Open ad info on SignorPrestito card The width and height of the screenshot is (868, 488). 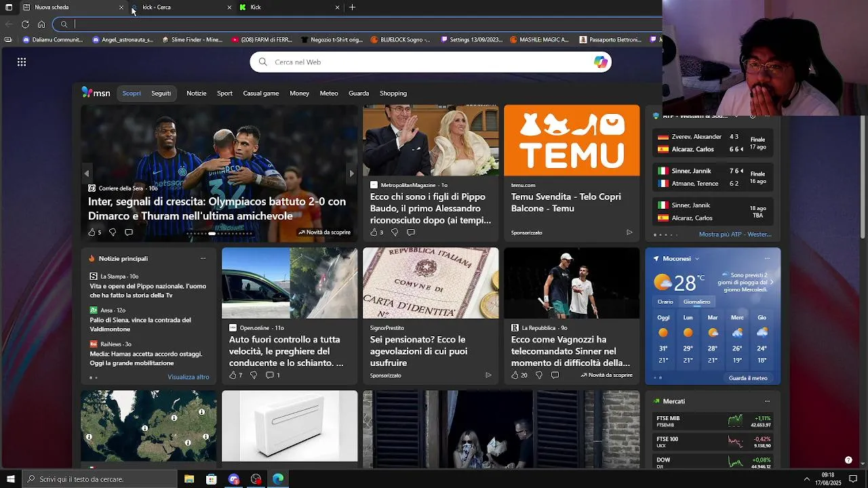tap(488, 375)
